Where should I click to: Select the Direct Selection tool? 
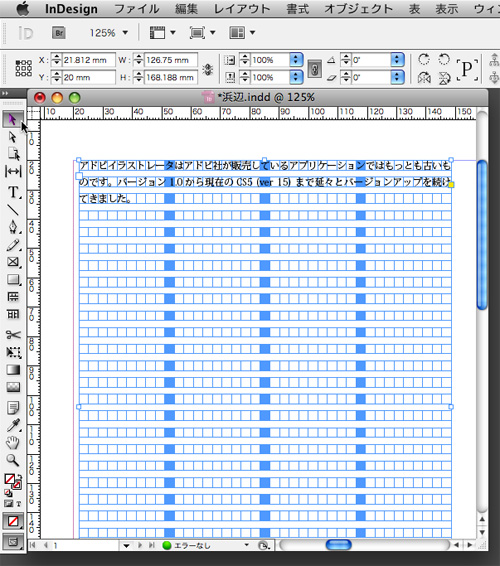(x=13, y=137)
